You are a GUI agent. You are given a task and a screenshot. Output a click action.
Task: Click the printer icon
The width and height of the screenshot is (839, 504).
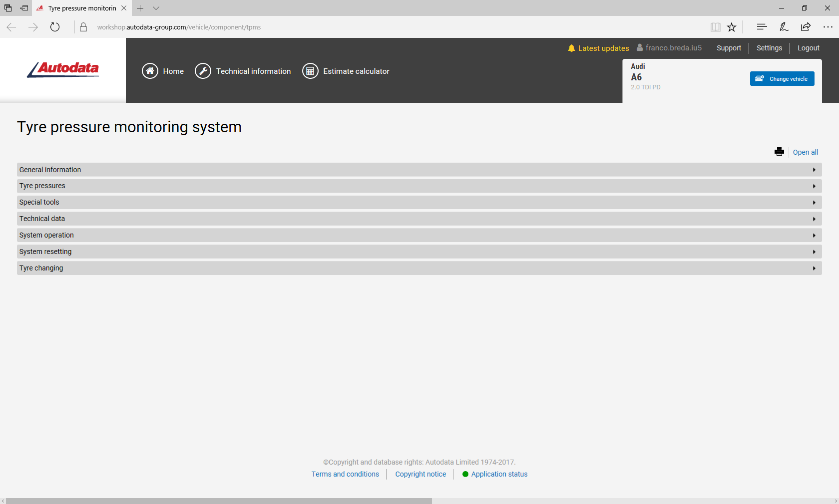pos(779,152)
